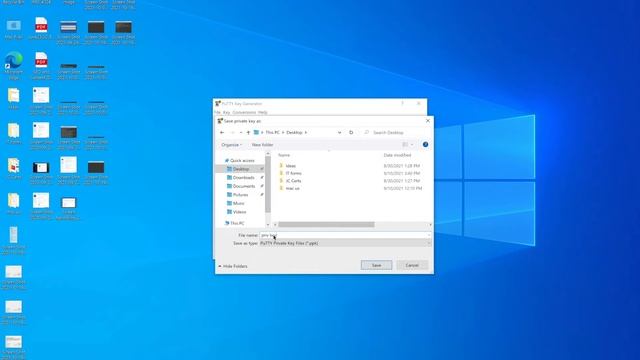Click the navigation pane scroll-down arrow
This screenshot has width=640, height=360.
click(268, 224)
